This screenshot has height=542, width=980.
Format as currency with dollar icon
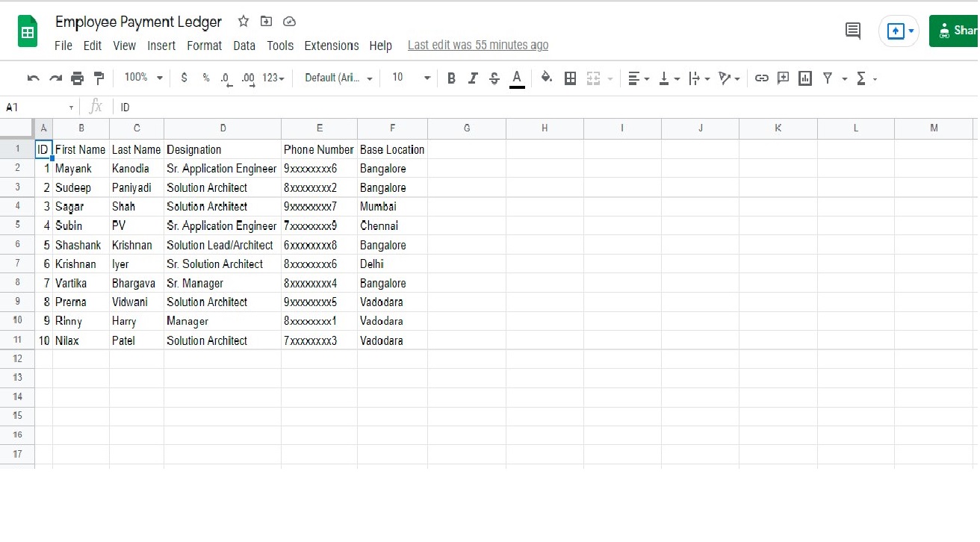[x=184, y=78]
